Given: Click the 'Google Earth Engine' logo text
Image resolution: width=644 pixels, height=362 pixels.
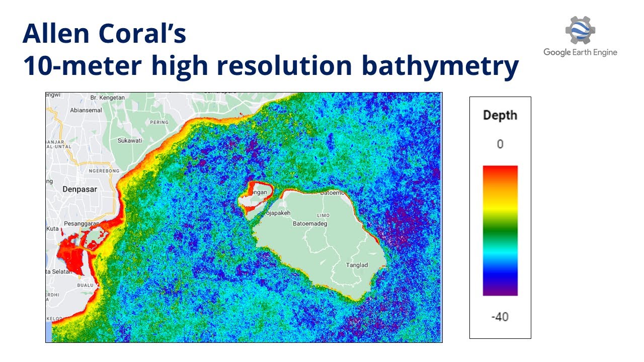Looking at the screenshot, I should click(x=580, y=52).
